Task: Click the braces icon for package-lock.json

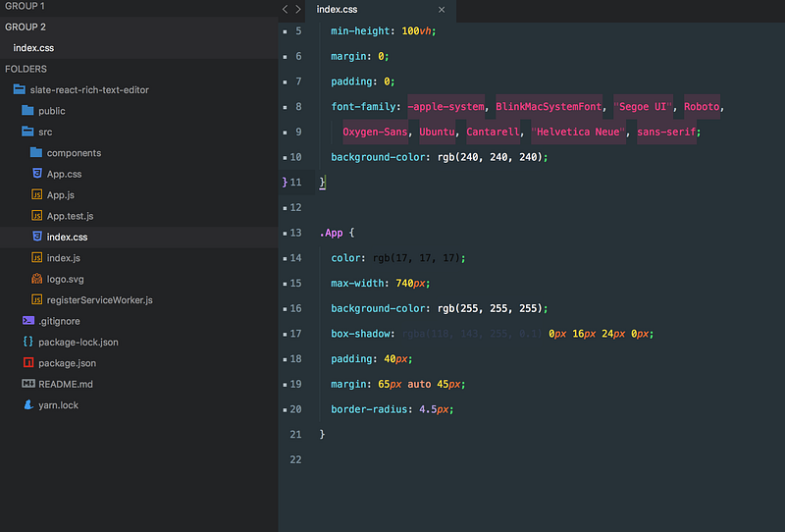Action: [x=27, y=343]
